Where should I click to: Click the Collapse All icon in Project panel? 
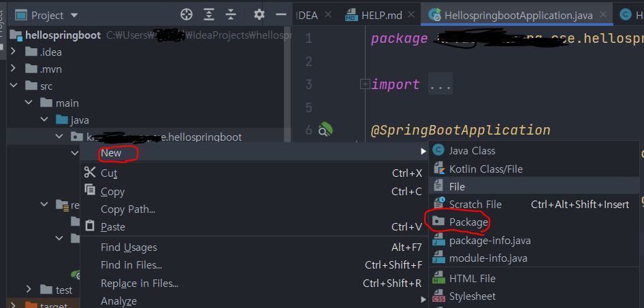click(x=231, y=15)
